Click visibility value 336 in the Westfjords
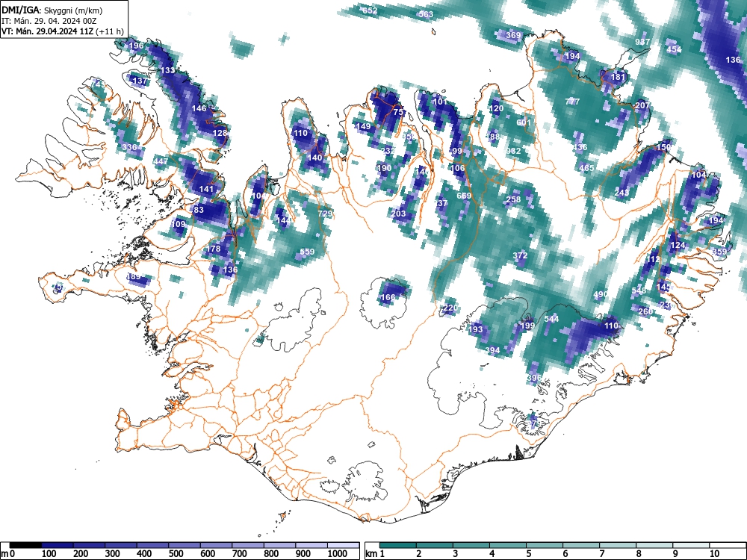 point(129,147)
